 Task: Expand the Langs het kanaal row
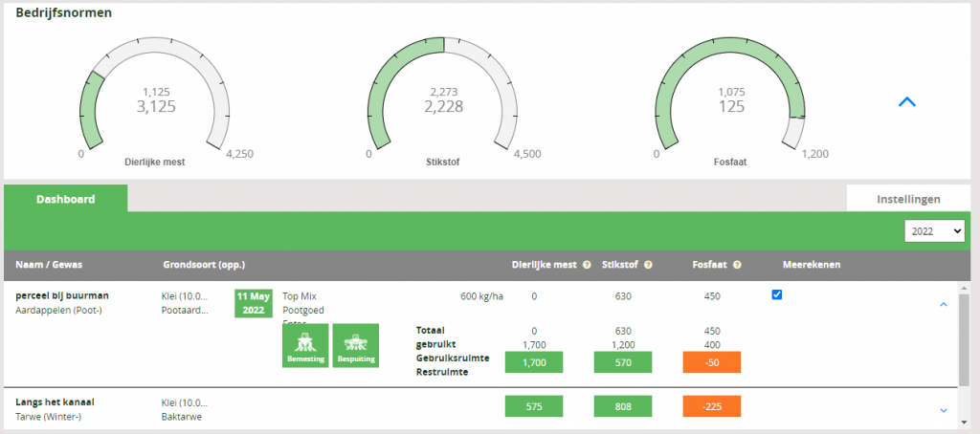[943, 410]
